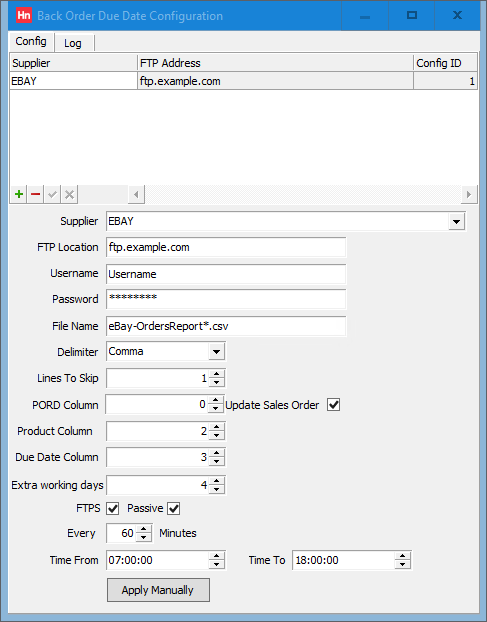Screen dimensions: 487x622
Task: Delete record using the red minus icon
Action: tap(35, 194)
